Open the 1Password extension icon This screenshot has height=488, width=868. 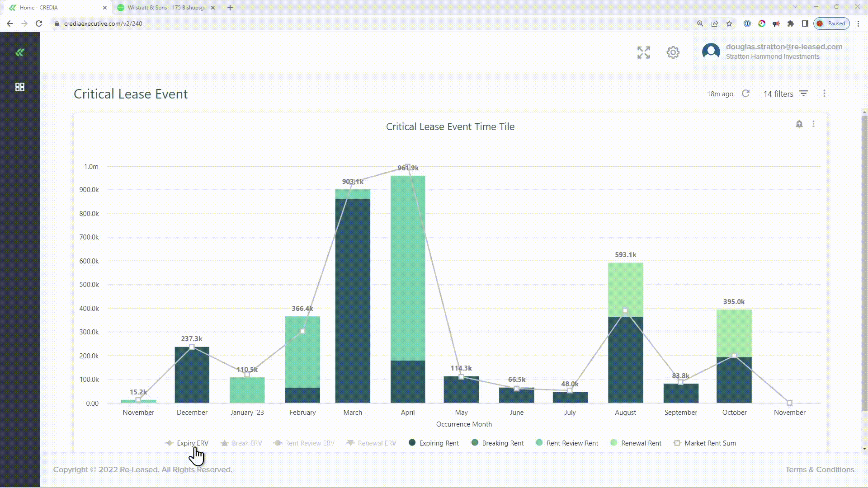tap(747, 23)
